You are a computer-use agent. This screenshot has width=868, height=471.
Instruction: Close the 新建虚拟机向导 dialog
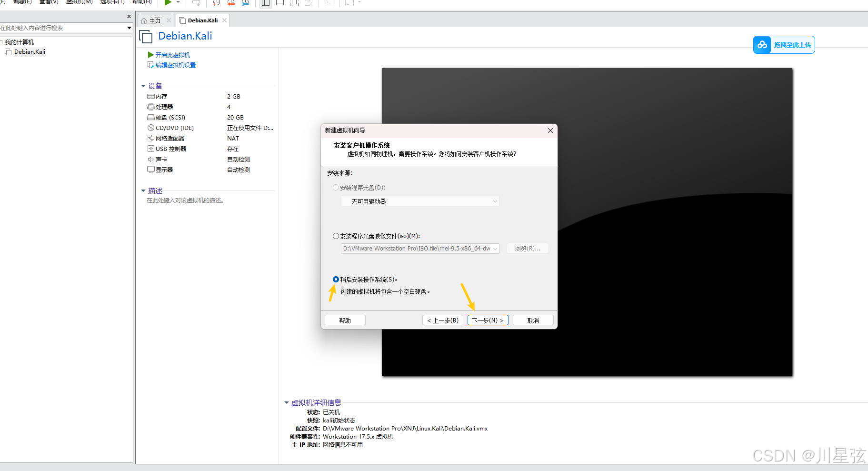pos(550,130)
